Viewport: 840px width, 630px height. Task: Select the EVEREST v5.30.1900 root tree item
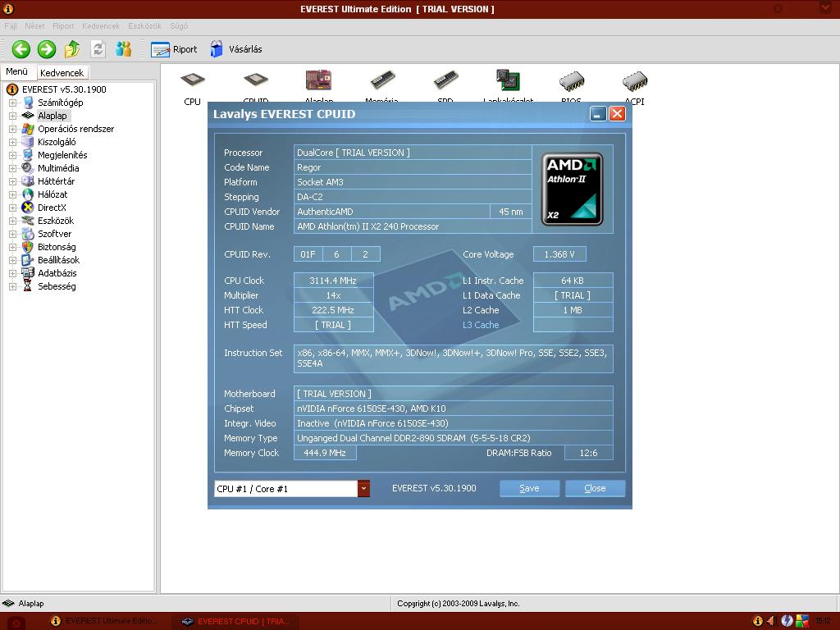64,89
